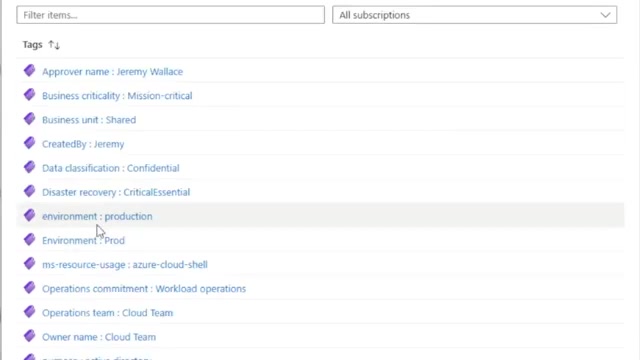Focus the Filter items search field
The image size is (640, 360).
(x=171, y=15)
